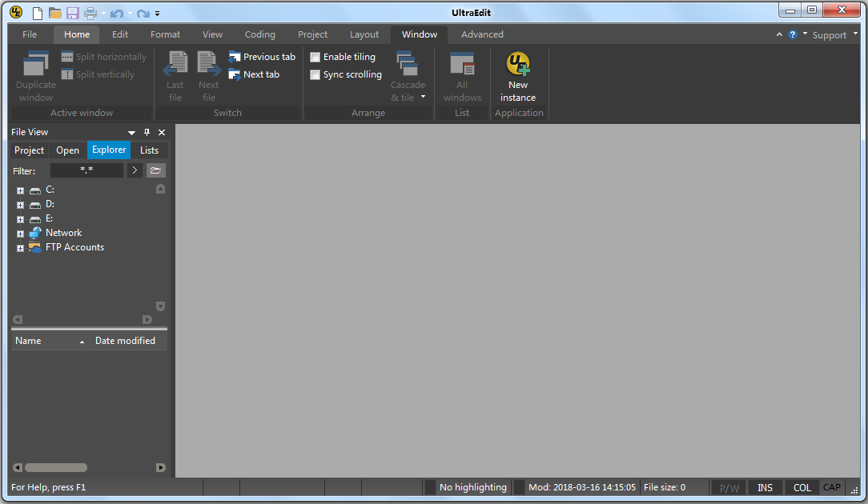
Task: Open a folder using the browse folder icon
Action: coord(155,170)
